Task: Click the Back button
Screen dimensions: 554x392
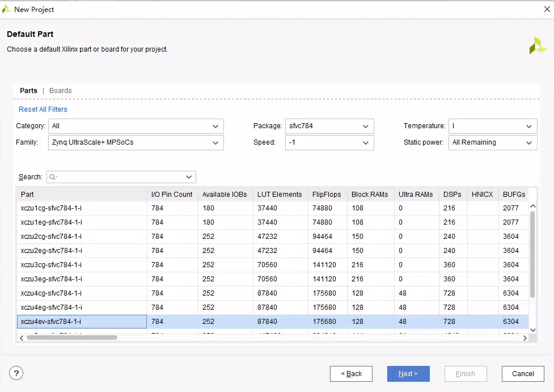Action: tap(351, 374)
